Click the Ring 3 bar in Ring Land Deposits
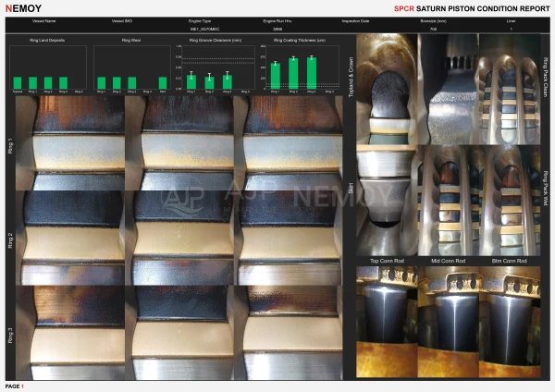The height and width of the screenshot is (392, 555). [x=63, y=83]
